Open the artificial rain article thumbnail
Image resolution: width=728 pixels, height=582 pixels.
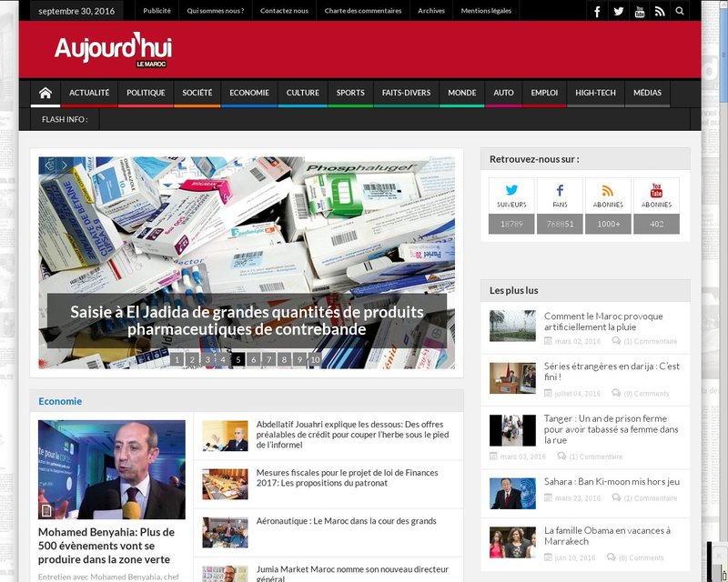[512, 326]
